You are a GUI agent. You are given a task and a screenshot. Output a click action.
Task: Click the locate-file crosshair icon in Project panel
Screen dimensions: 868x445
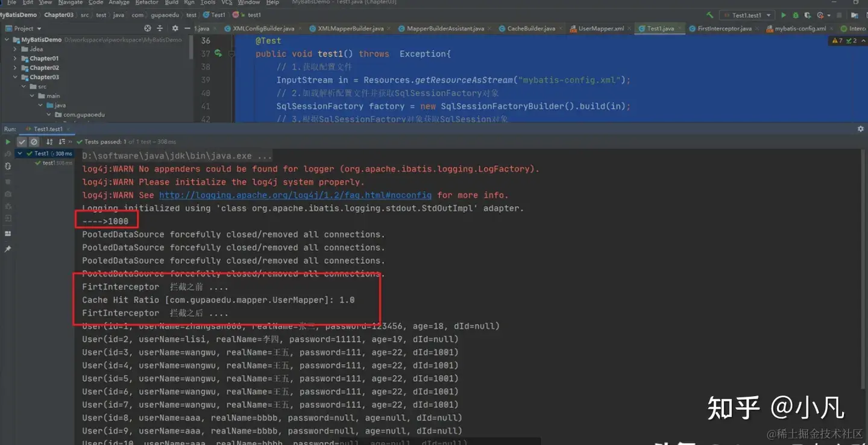(148, 28)
